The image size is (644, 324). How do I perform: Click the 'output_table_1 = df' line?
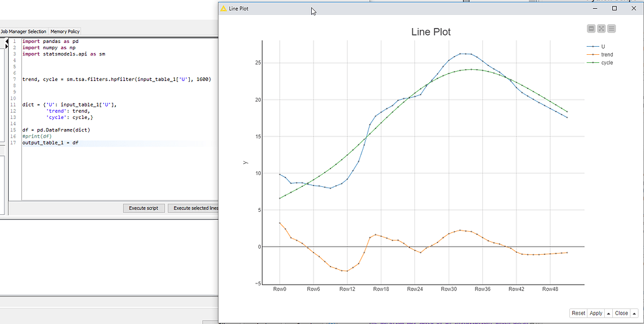(50, 143)
